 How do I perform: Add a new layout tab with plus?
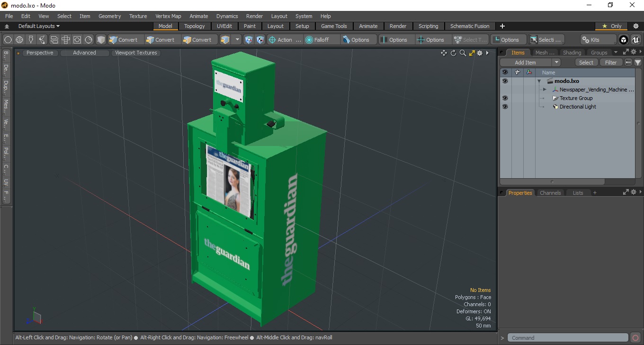502,26
